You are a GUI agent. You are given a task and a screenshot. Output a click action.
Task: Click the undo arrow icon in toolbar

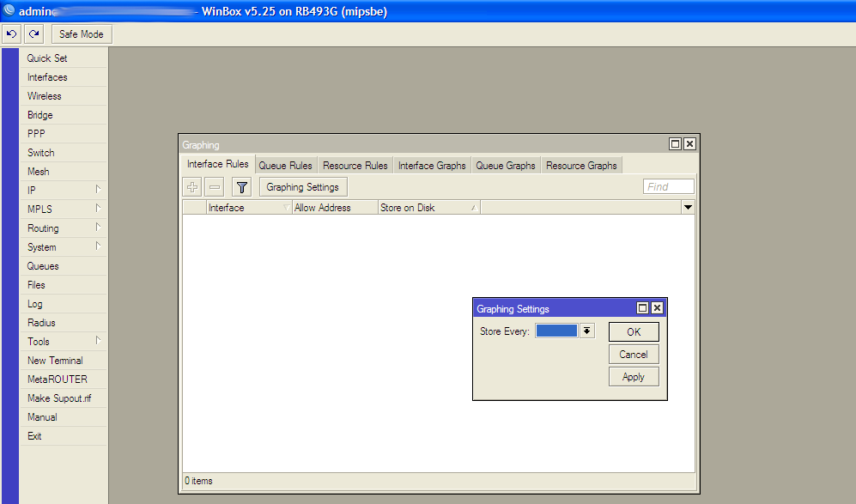[x=11, y=33]
